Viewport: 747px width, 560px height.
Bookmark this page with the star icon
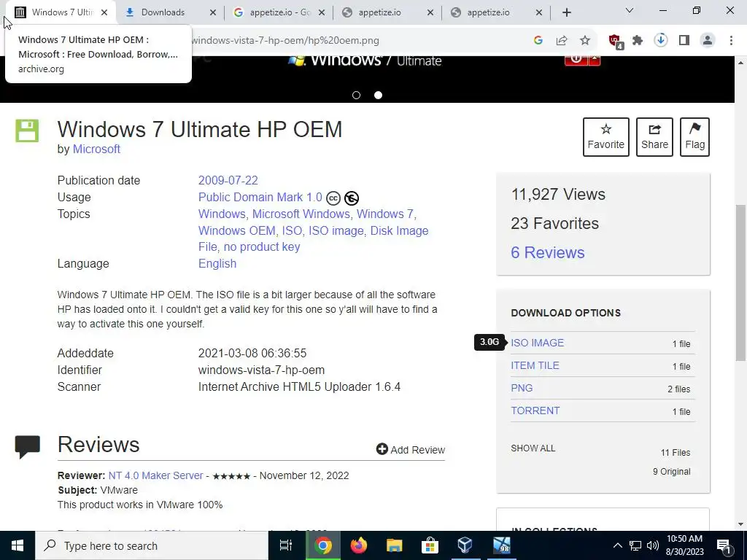585,41
